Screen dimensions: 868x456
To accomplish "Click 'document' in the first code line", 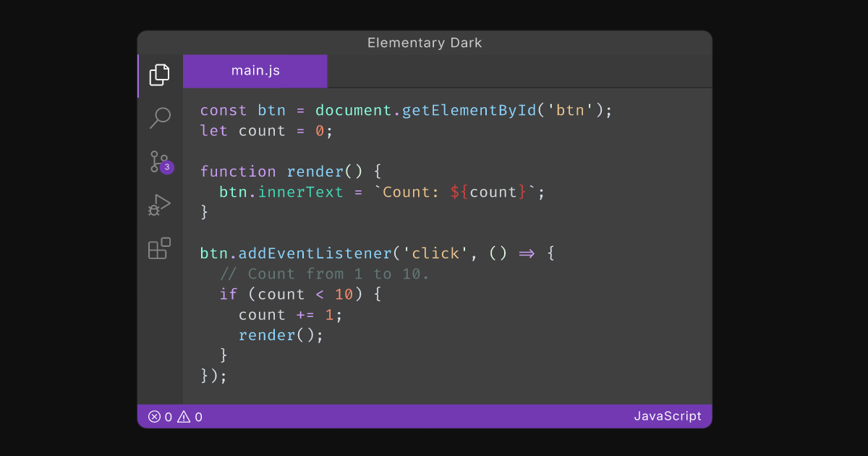I will coord(354,110).
